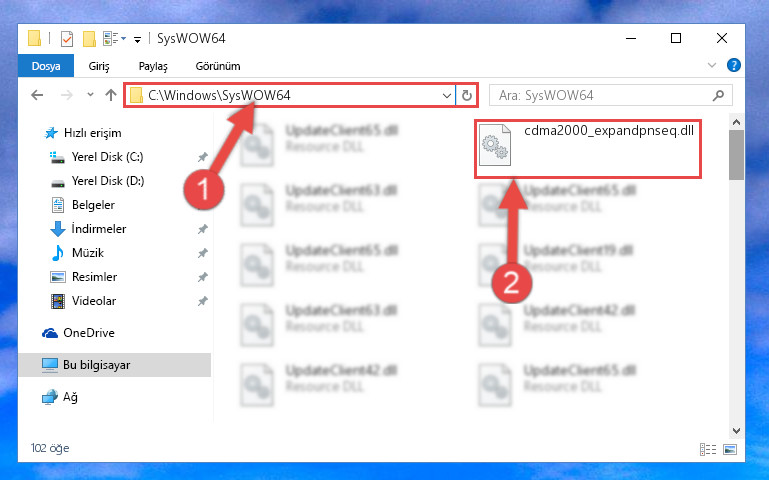Click the vertical scrollbar thumb

click(x=736, y=155)
